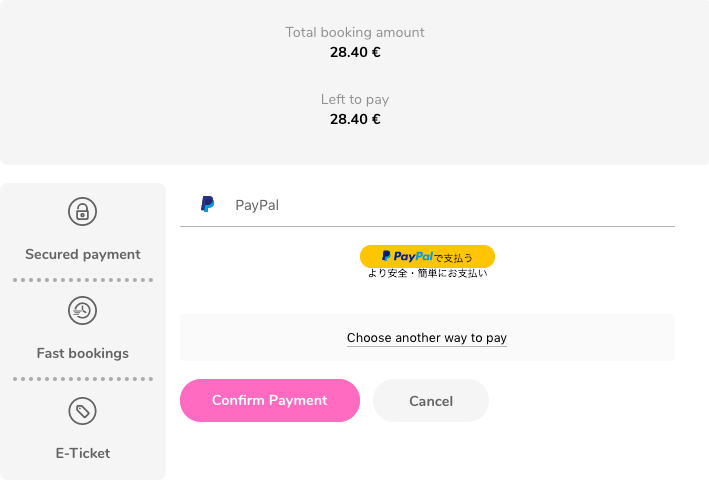Click the Secured payment label
The image size is (709, 494).
pyautogui.click(x=83, y=254)
